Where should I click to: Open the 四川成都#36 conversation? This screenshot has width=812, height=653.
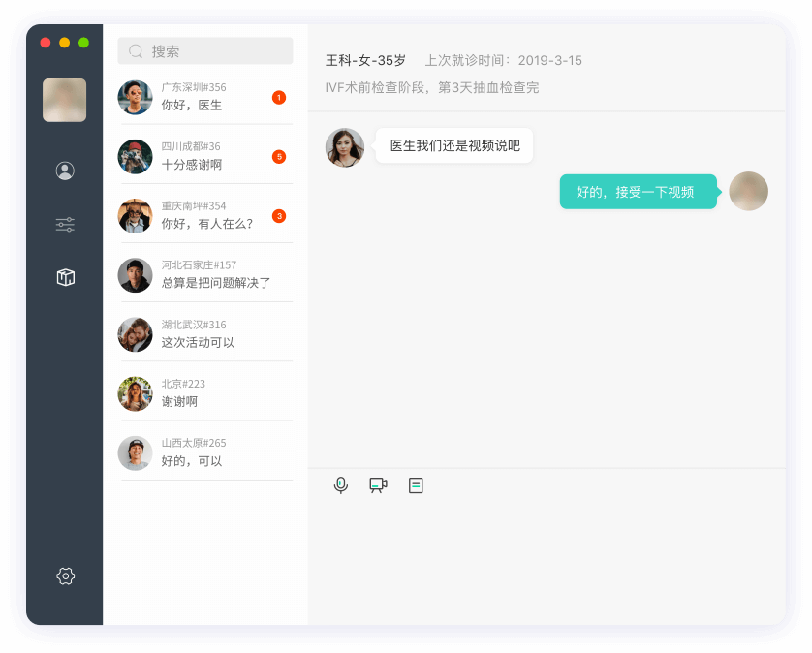click(204, 156)
